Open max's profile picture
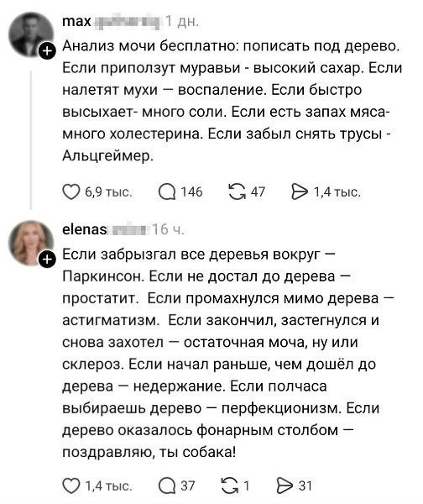The height and width of the screenshot is (504, 423). 31,34
